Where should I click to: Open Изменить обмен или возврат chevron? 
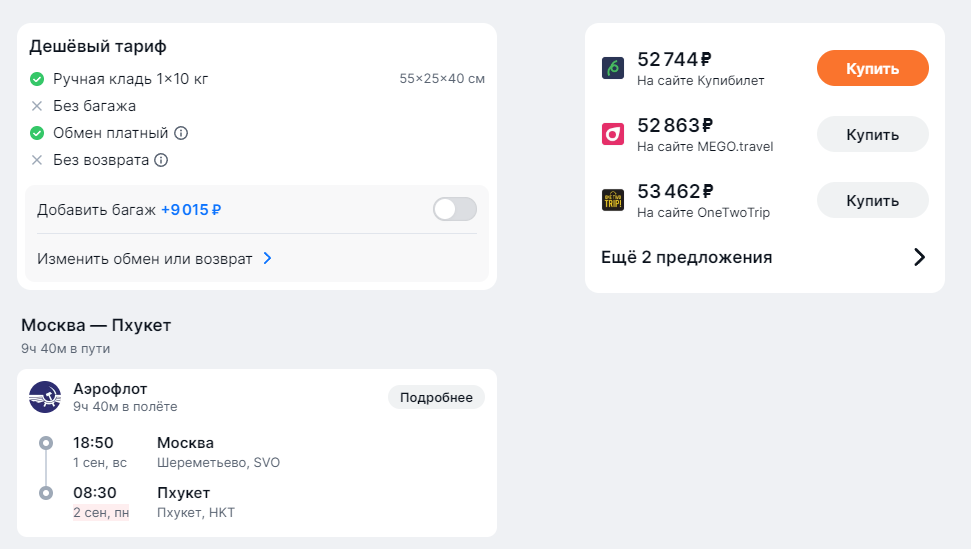[x=267, y=258]
